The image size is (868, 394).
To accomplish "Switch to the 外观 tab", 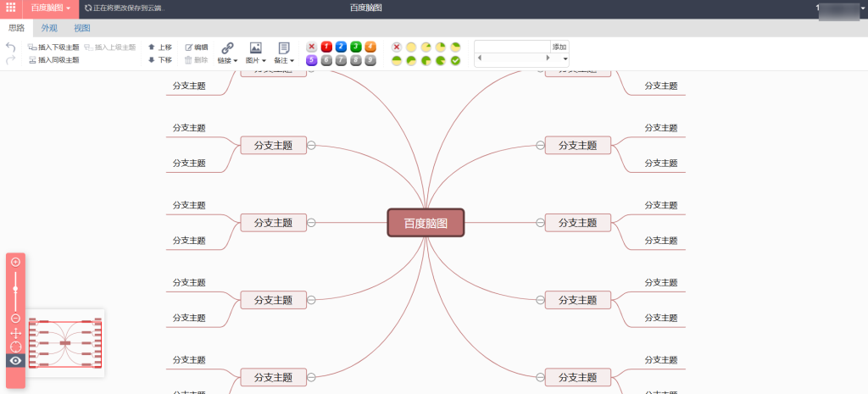I will (x=49, y=28).
